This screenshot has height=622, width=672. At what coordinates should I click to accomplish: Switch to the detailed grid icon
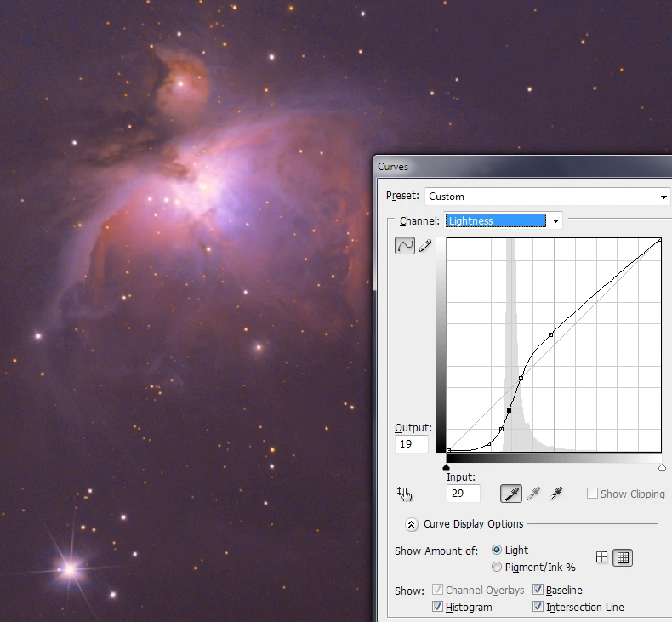click(623, 557)
